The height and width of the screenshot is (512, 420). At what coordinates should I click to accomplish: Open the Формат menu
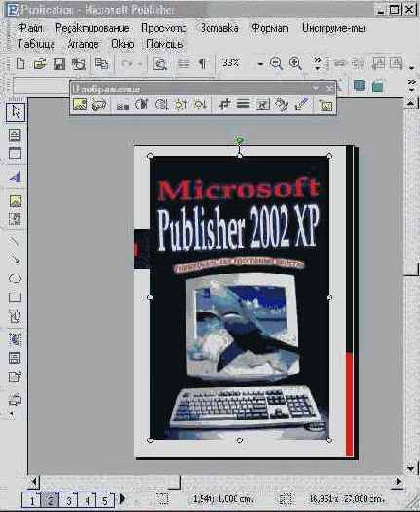click(270, 28)
